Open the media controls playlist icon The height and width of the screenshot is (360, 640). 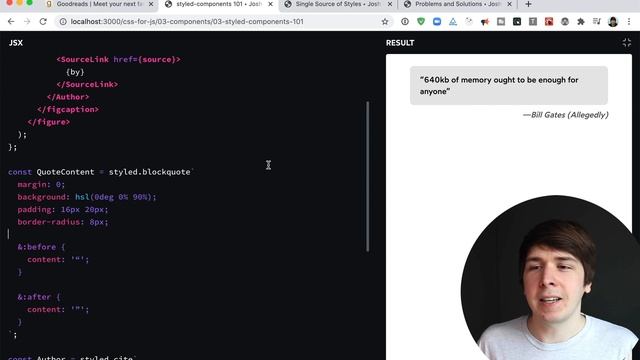[596, 22]
